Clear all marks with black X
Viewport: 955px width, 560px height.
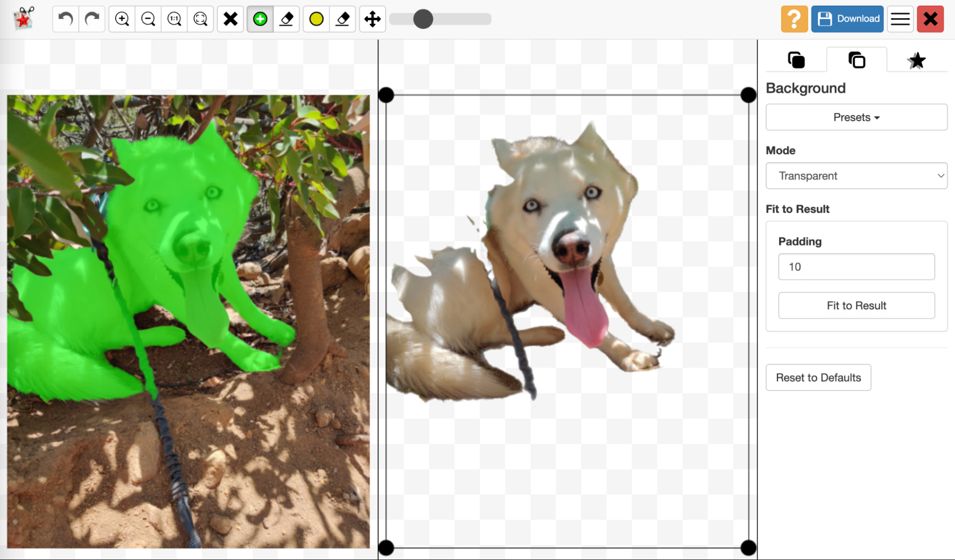pos(230,19)
